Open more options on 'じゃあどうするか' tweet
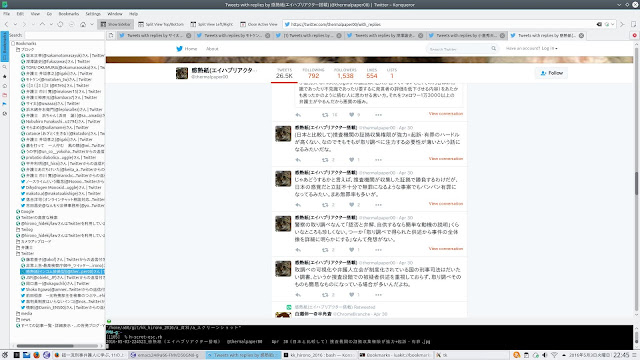The width and height of the screenshot is (640, 360). (378, 205)
